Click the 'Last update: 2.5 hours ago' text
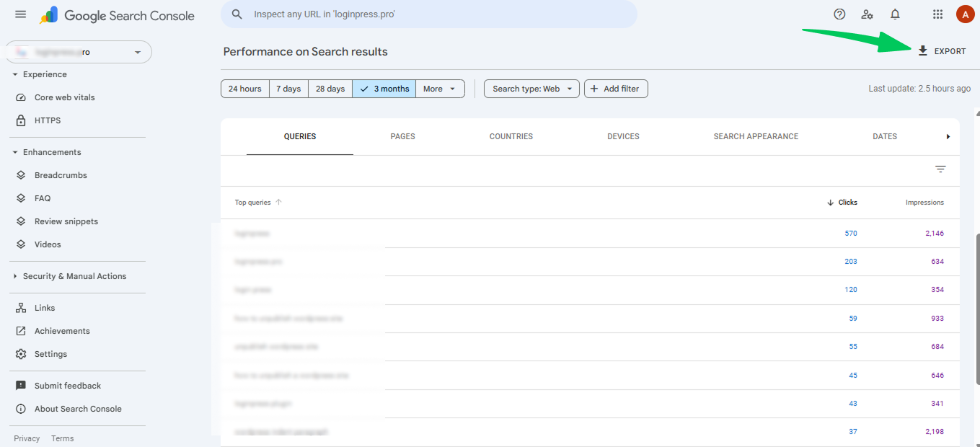The image size is (980, 447). 919,89
